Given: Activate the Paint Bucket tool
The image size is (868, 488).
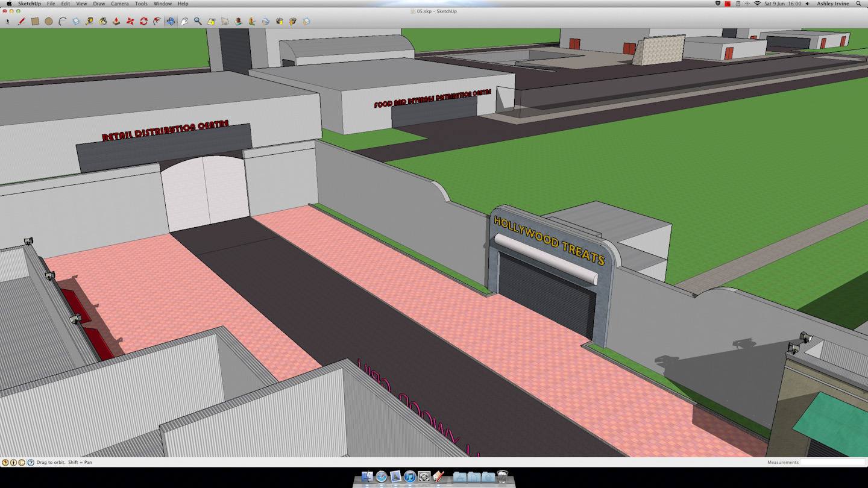Looking at the screenshot, I should tap(103, 22).
